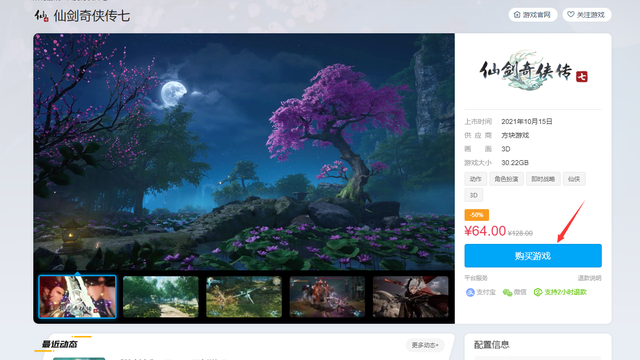640x360 pixels.
Task: Click the 购买游戏 buy button
Action: 533,256
